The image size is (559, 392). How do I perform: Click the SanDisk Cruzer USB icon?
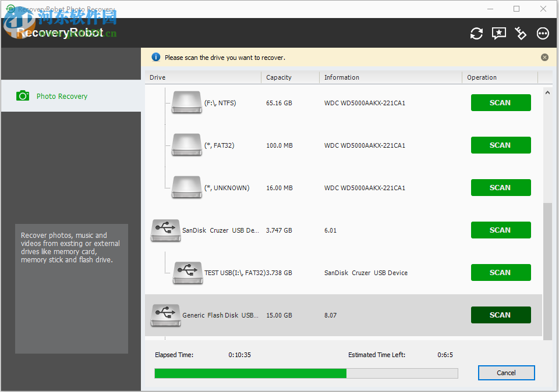click(165, 230)
